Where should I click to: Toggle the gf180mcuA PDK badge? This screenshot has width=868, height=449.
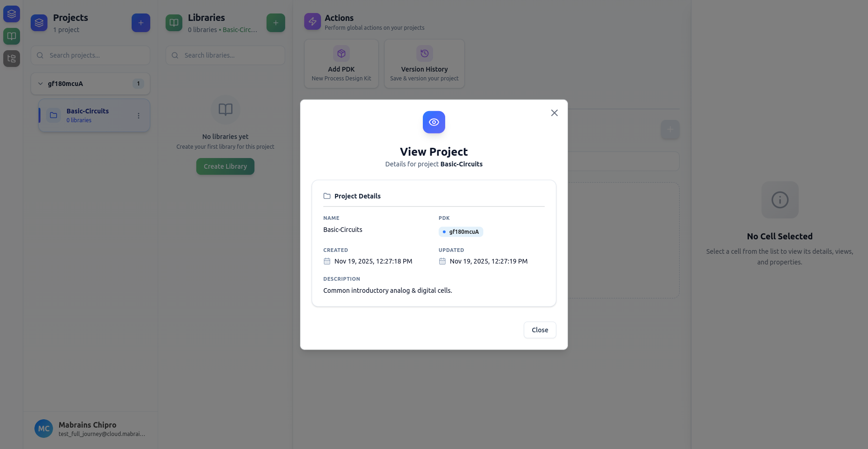click(x=461, y=231)
